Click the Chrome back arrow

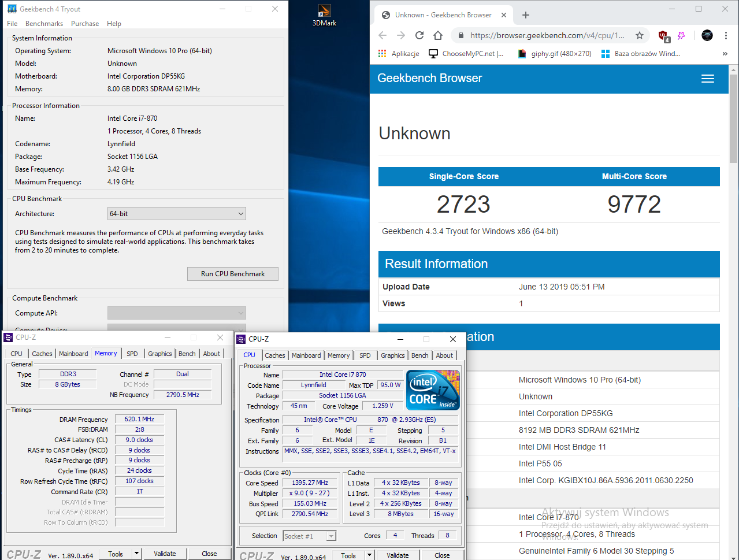pyautogui.click(x=383, y=35)
